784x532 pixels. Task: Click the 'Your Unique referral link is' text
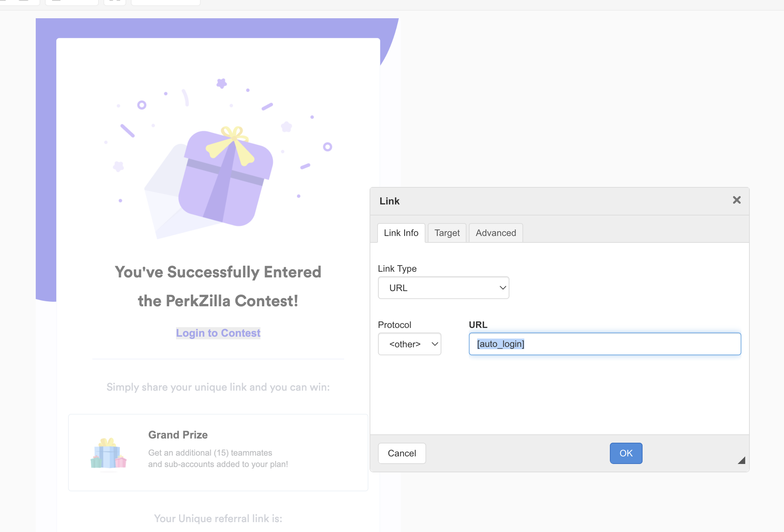click(218, 518)
